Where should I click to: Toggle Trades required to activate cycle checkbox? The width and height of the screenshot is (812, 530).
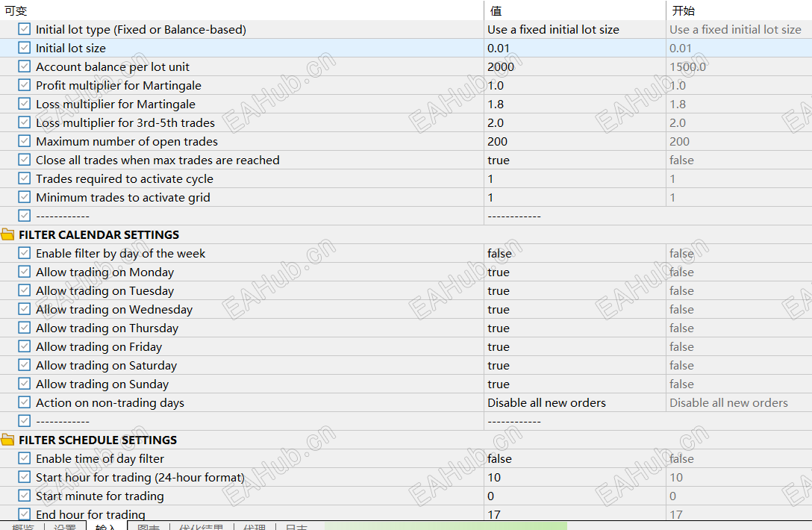pos(25,178)
